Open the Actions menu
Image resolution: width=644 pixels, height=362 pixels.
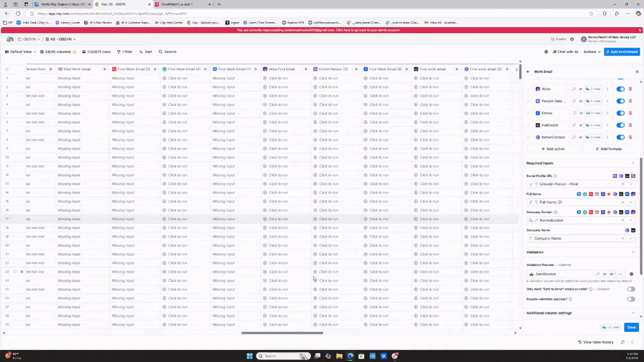tap(591, 52)
